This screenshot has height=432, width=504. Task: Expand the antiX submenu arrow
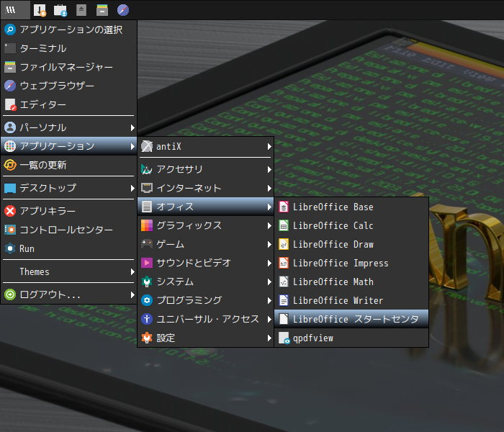pos(269,147)
